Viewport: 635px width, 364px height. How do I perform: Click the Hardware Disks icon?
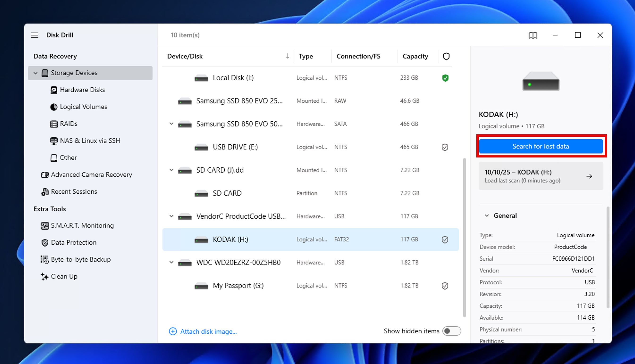tap(54, 90)
